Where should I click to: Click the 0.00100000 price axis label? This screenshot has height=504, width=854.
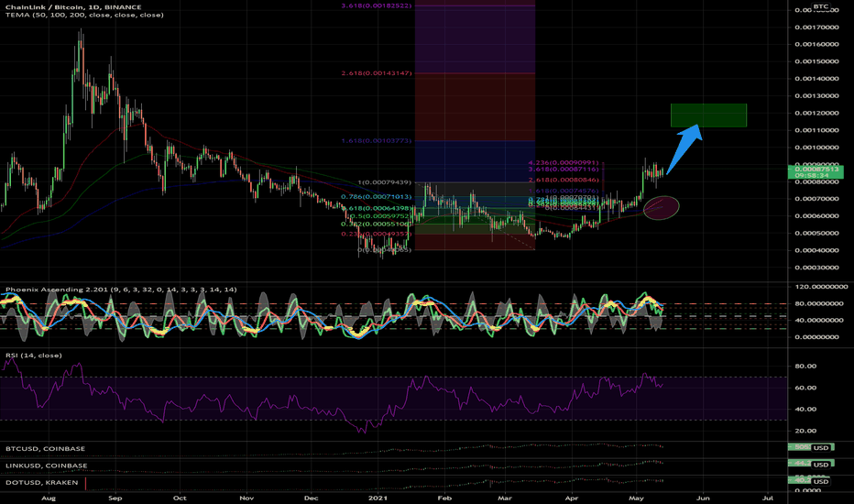pyautogui.click(x=816, y=148)
